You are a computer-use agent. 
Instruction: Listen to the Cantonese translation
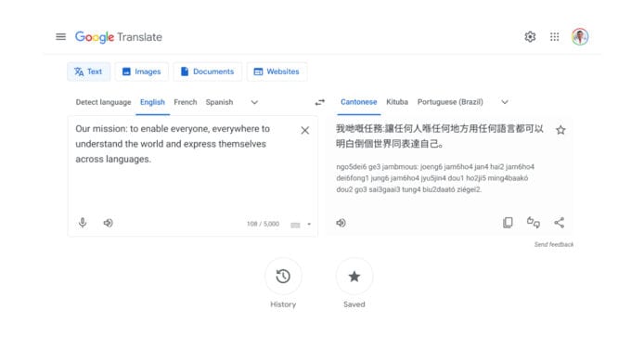point(341,223)
